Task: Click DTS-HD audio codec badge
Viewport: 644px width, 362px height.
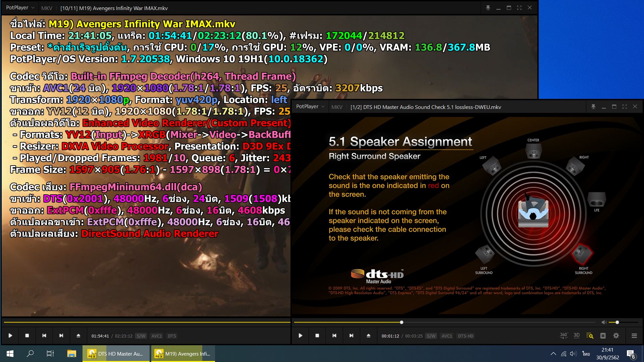Action: (x=466, y=336)
